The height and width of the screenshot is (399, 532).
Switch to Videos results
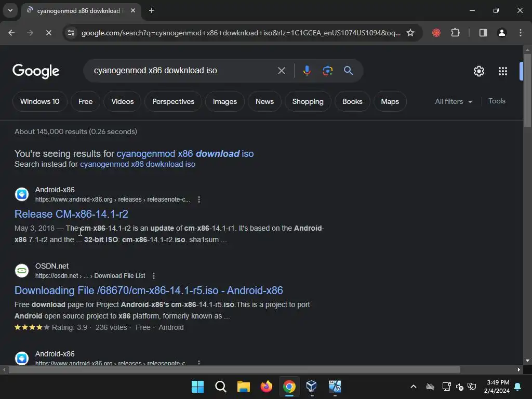[123, 101]
